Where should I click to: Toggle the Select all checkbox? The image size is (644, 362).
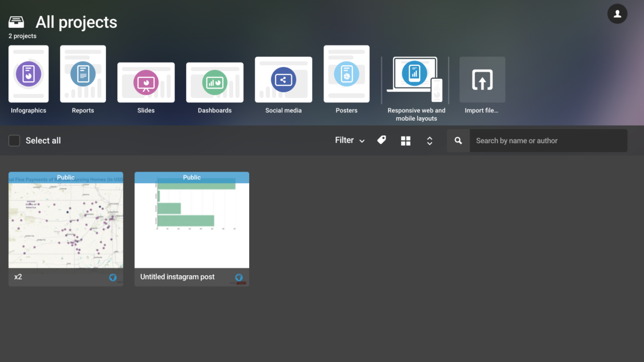coord(14,140)
